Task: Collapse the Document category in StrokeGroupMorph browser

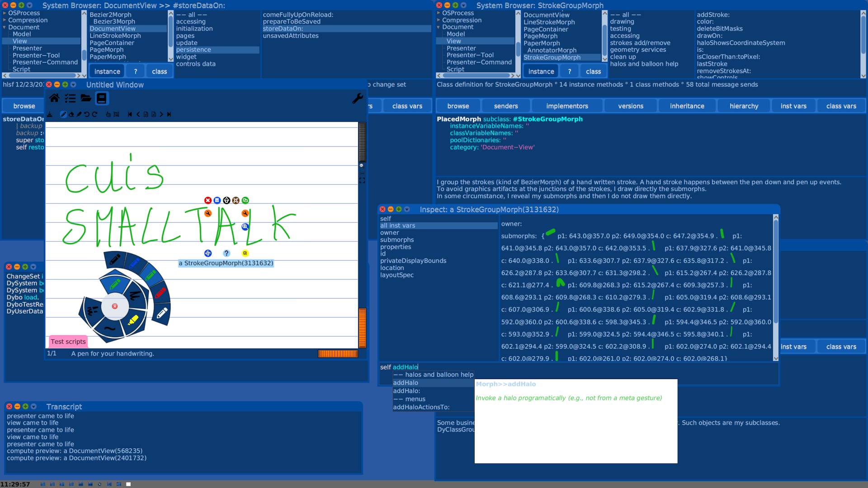Action: click(439, 27)
